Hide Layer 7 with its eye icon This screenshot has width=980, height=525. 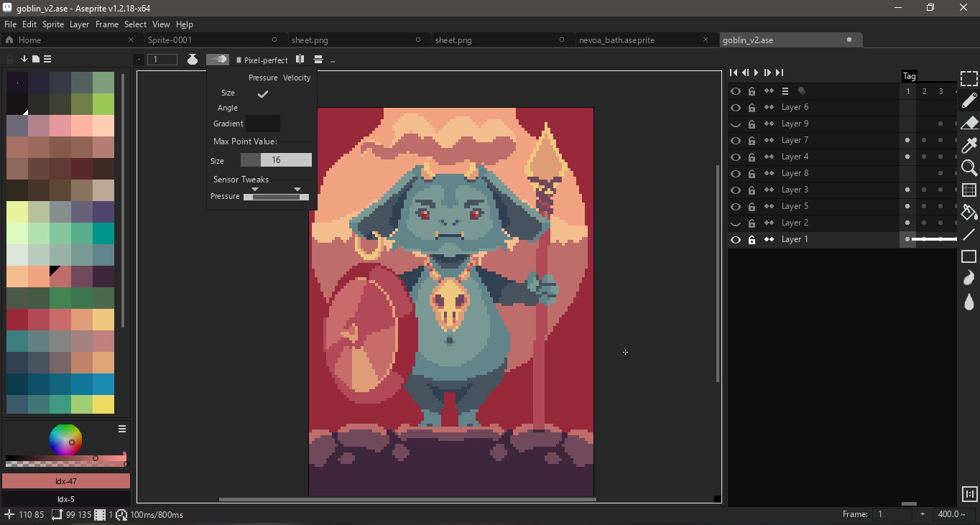point(735,141)
